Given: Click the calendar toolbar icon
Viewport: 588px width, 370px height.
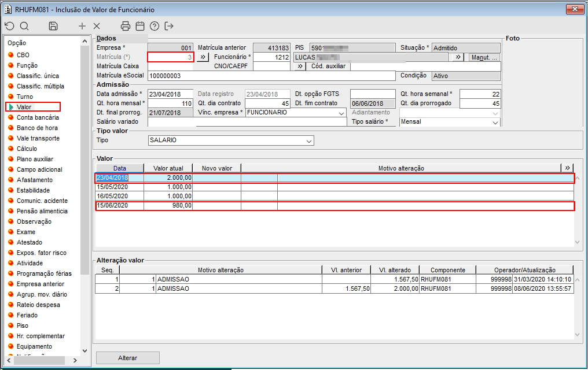Looking at the screenshot, I should (x=140, y=26).
